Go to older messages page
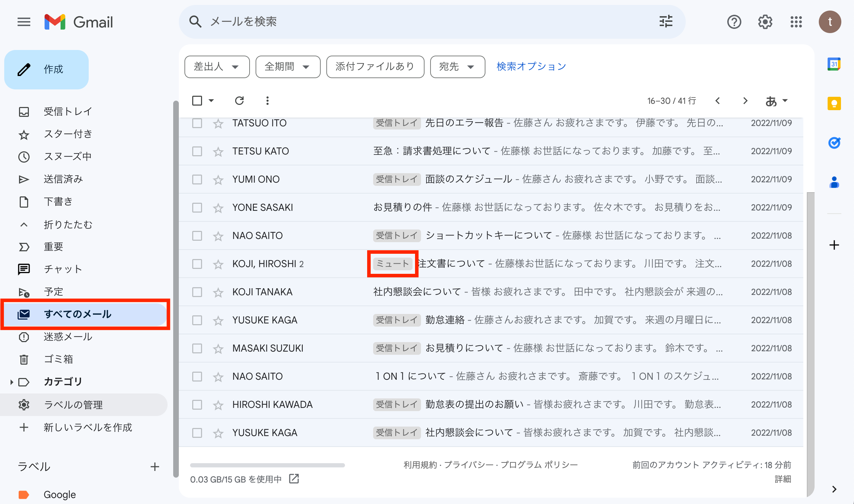 pos(745,101)
